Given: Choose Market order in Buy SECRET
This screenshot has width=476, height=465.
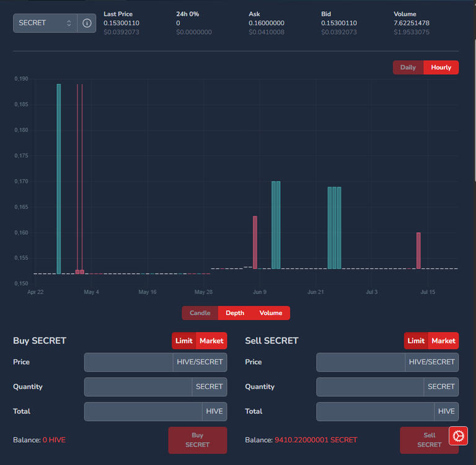Looking at the screenshot, I should 211,341.
